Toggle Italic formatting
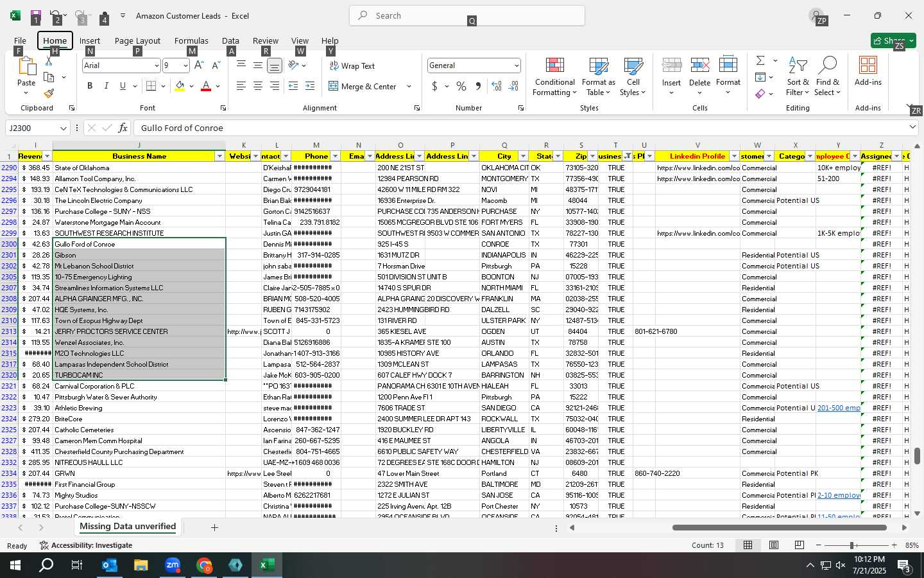The height and width of the screenshot is (578, 924). pyautogui.click(x=106, y=86)
